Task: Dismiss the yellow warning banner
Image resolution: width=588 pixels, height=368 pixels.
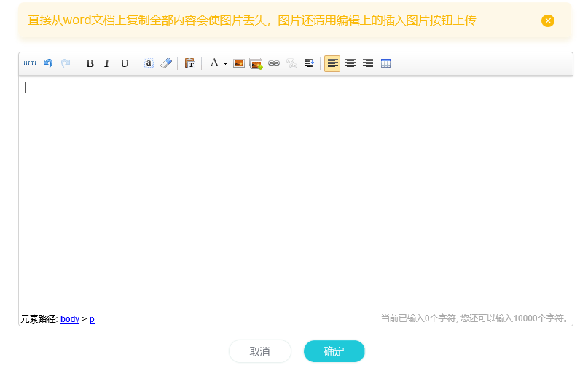Action: point(548,20)
